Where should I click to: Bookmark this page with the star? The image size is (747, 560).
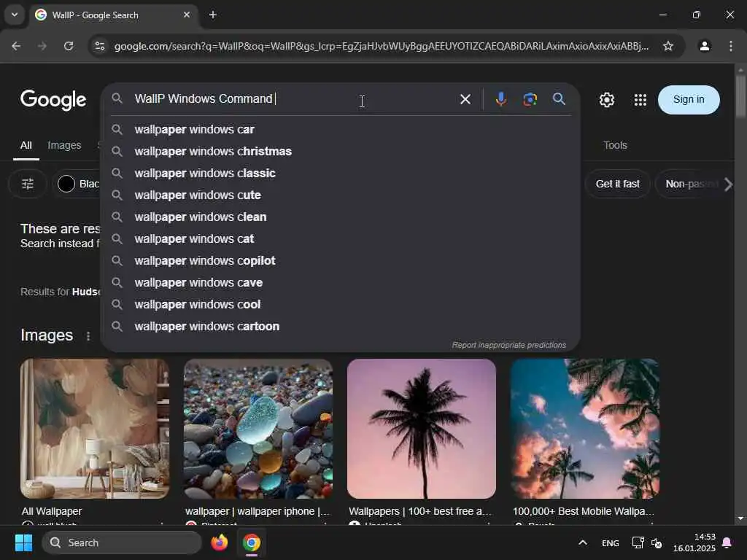click(668, 46)
